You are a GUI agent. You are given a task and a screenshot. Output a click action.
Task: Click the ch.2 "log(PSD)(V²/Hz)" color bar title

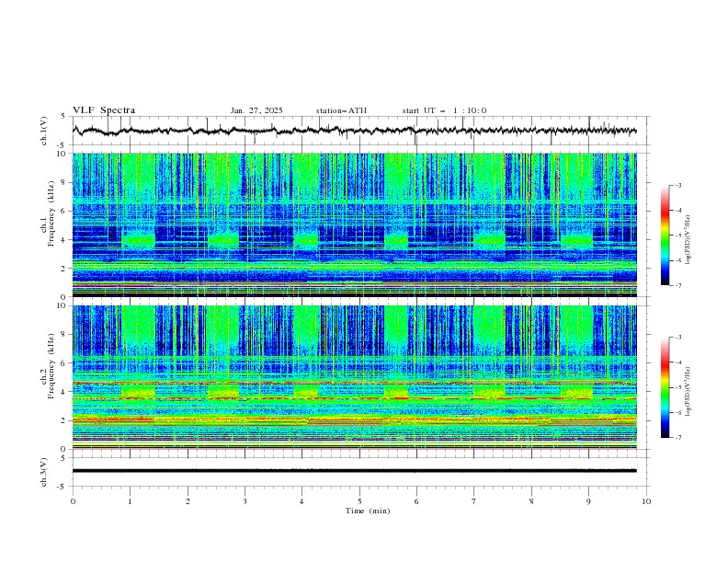tap(688, 392)
